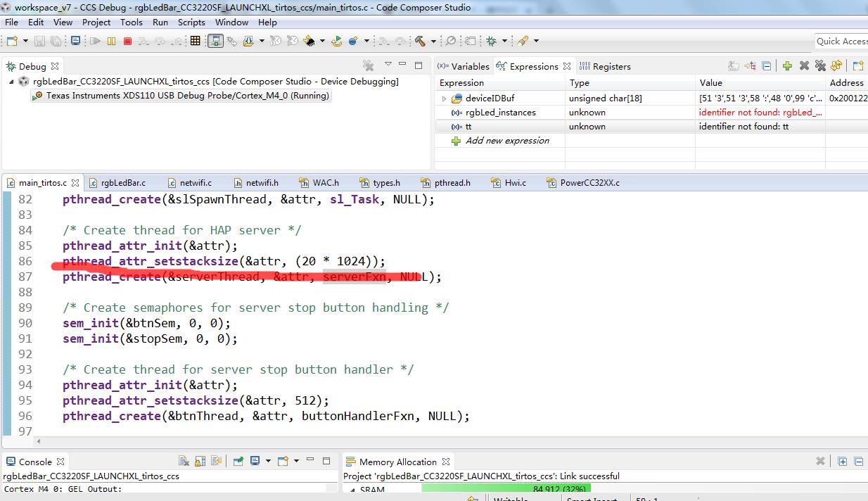Open the Run menu

(160, 22)
